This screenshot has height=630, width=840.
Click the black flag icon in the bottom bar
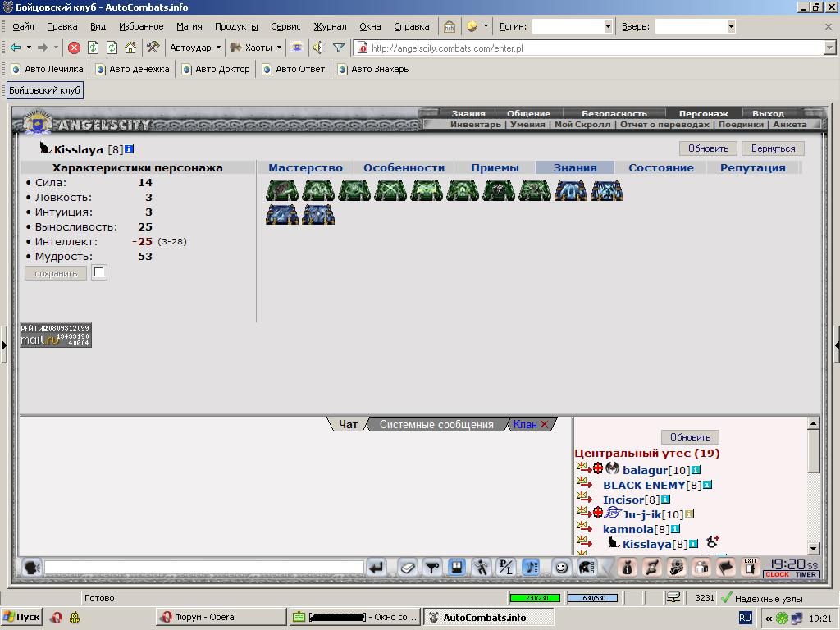click(x=726, y=567)
